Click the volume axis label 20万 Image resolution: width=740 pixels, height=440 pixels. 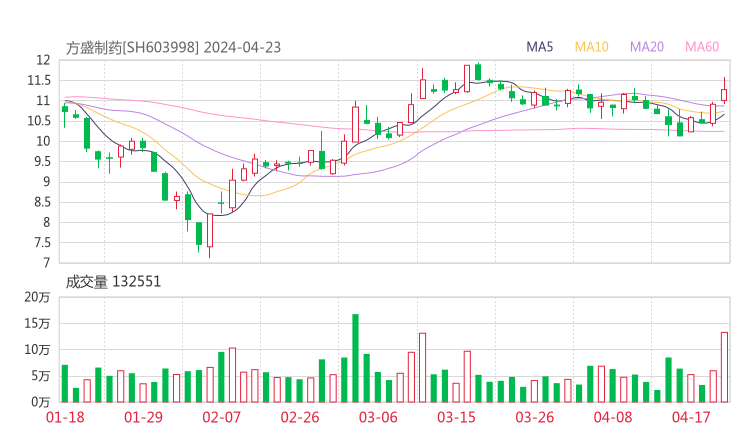[37, 297]
